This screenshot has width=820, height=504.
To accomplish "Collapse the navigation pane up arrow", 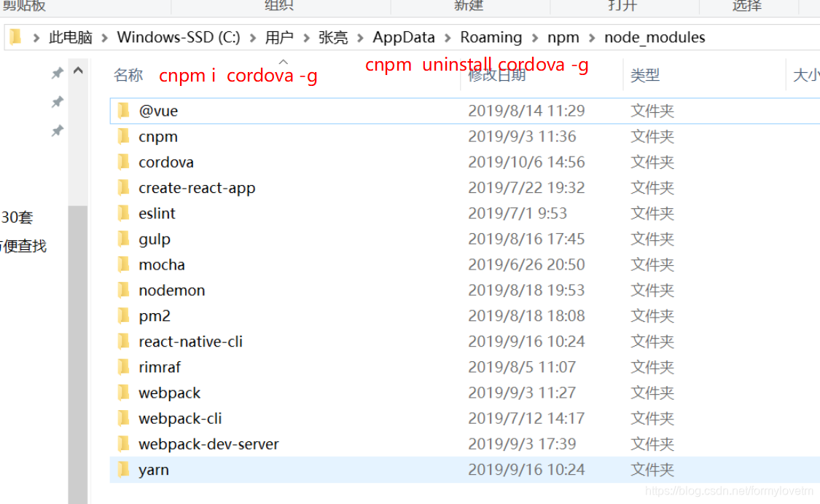I will pyautogui.click(x=78, y=70).
